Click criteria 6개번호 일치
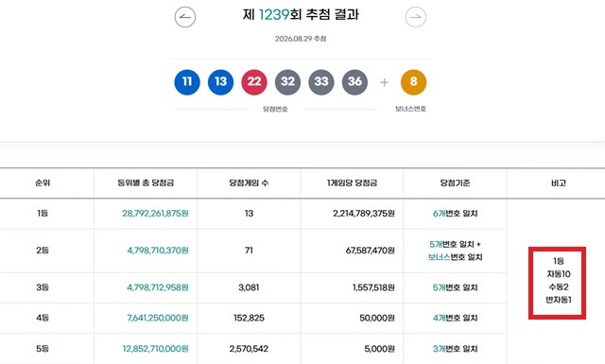Viewport: 605px width, 364px height. pyautogui.click(x=456, y=213)
